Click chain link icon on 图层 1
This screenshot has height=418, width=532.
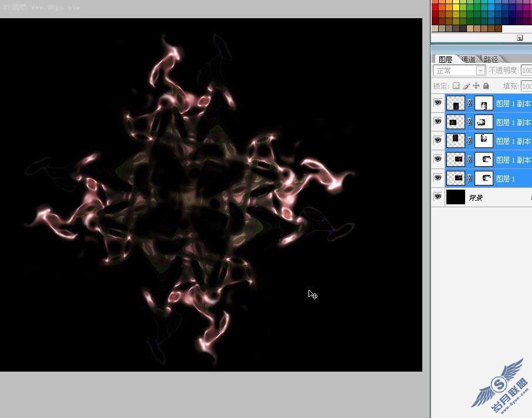point(470,178)
